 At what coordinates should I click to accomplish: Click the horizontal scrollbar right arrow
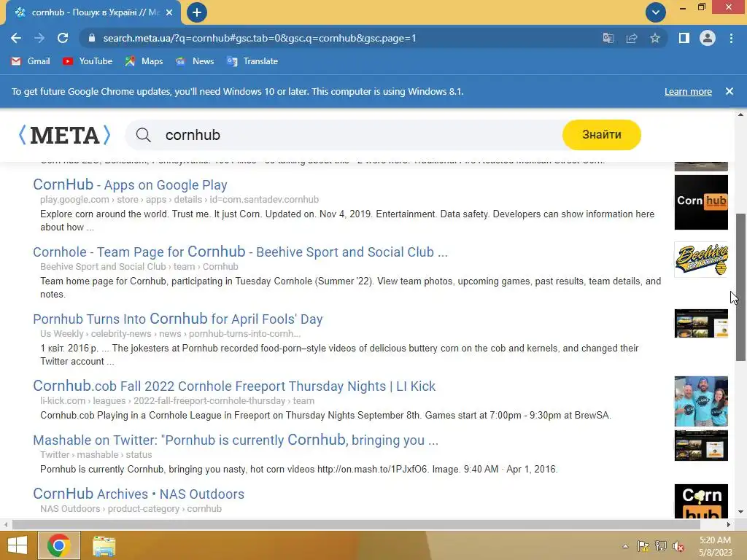[729, 525]
